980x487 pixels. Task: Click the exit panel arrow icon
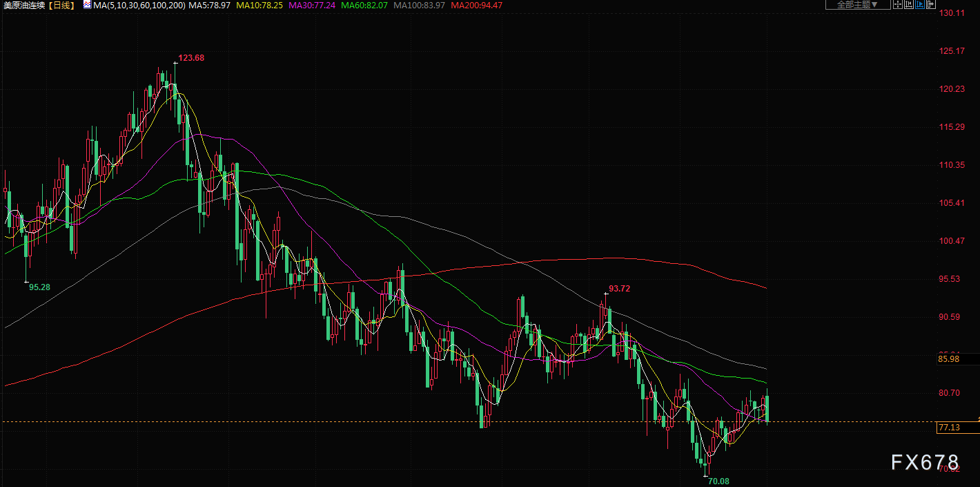pos(931,4)
